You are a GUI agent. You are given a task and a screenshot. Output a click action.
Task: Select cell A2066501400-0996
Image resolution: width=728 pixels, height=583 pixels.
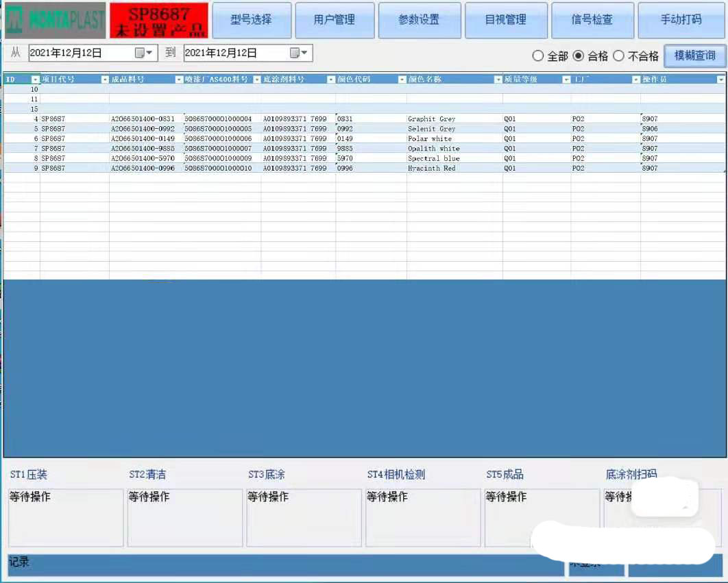click(x=146, y=168)
